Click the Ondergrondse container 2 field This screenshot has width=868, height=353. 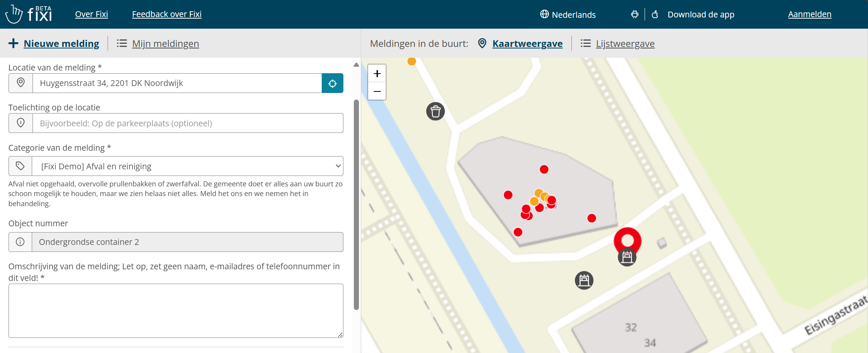tap(187, 242)
